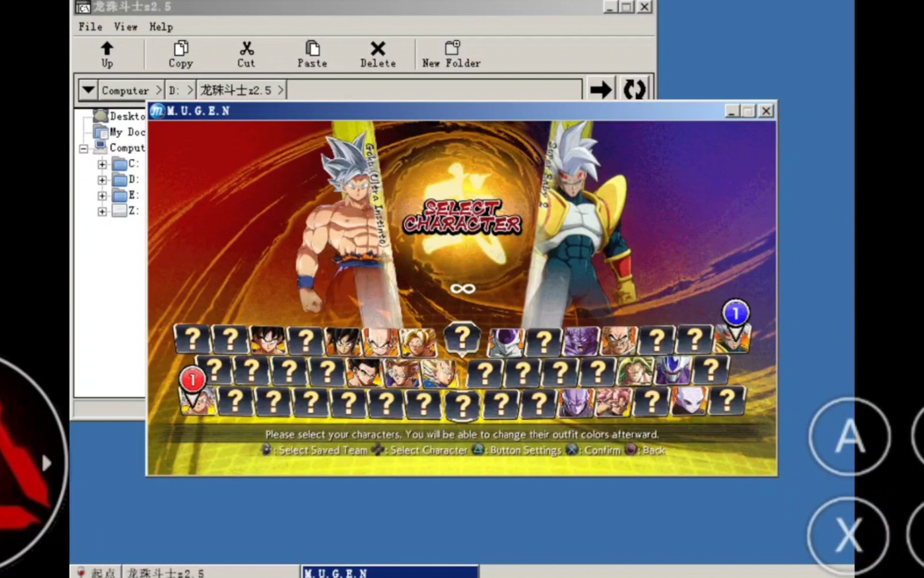Image resolution: width=924 pixels, height=578 pixels.
Task: Pick the Captain Ginyu purple horned portrait
Action: 581,341
